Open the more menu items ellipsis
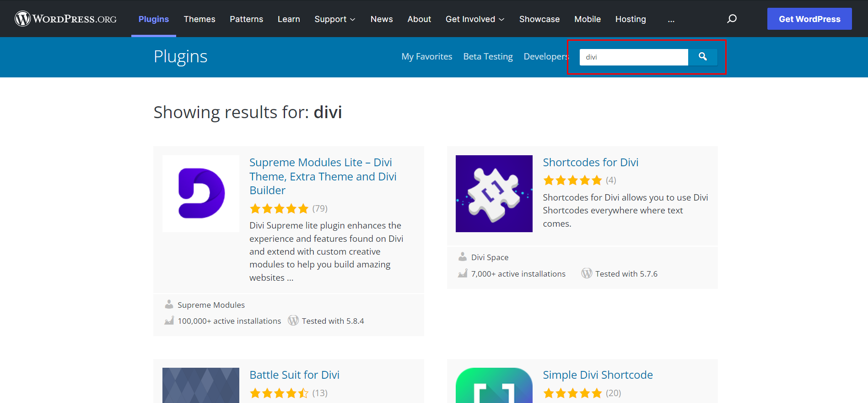868x403 pixels. tap(671, 19)
